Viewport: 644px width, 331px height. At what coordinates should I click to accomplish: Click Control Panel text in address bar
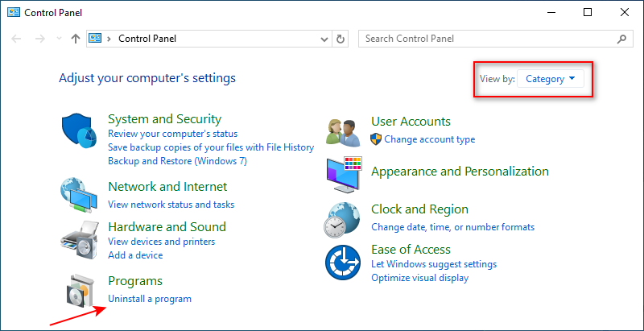click(147, 39)
